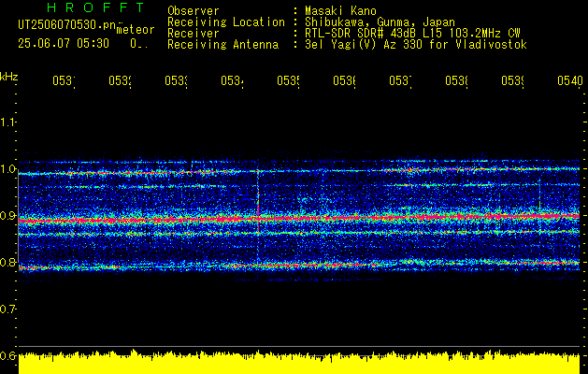
Task: Click the 1.0 frequency axis label
Action: click(x=7, y=169)
